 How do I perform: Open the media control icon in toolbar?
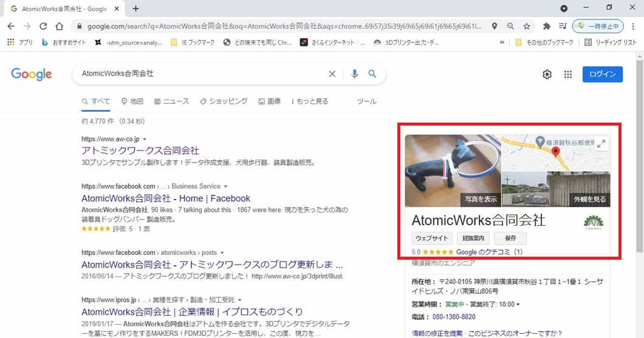pos(562,26)
